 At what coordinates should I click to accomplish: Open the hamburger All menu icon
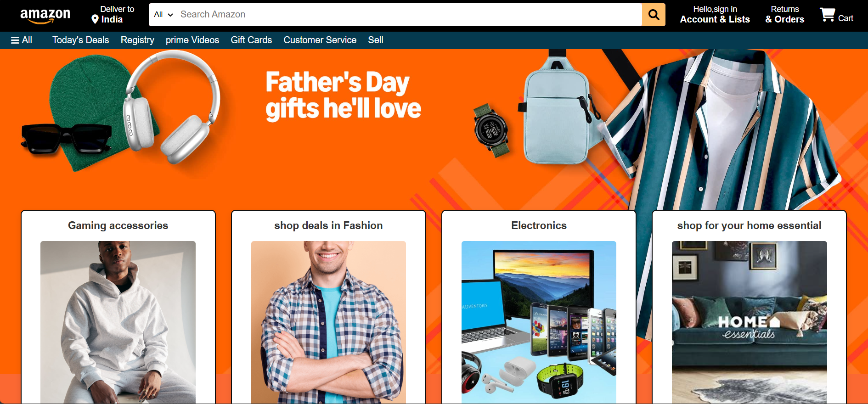pyautogui.click(x=15, y=40)
